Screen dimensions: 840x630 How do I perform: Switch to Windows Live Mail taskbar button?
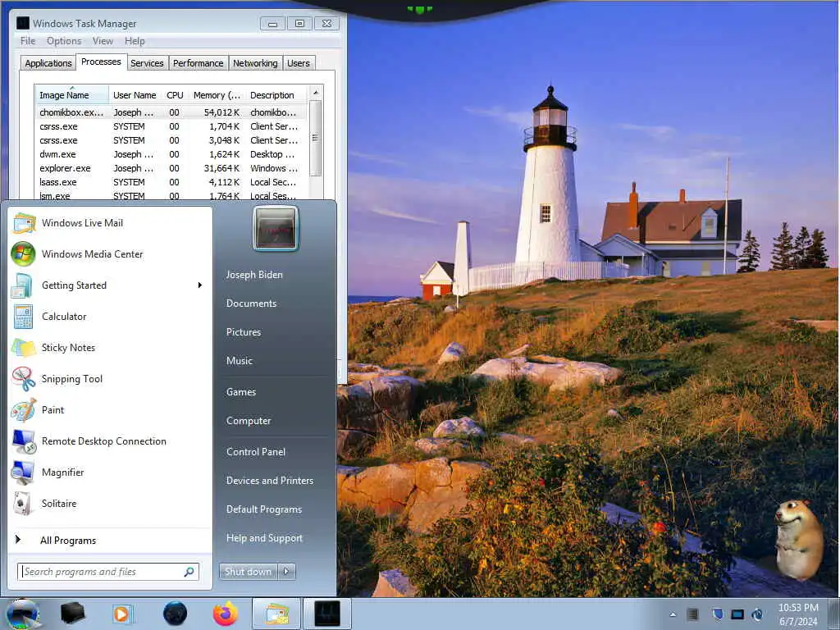point(276,614)
